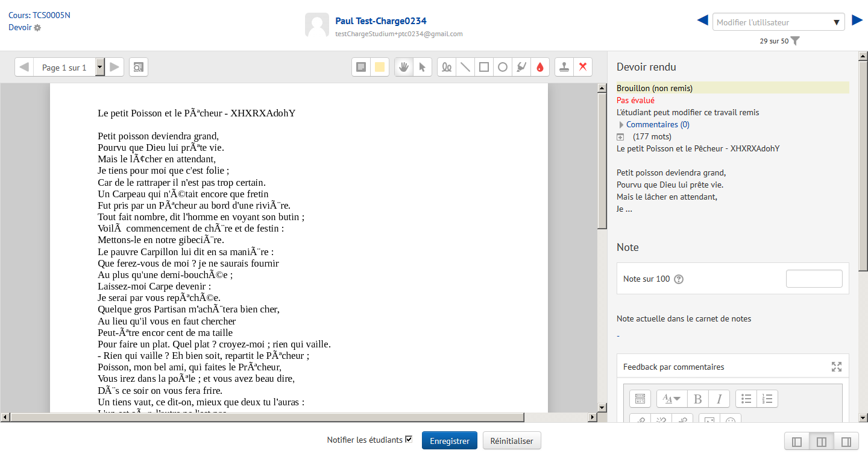Viewport: 868px width, 459px height.
Task: Select the arrow Select tool
Action: click(422, 67)
